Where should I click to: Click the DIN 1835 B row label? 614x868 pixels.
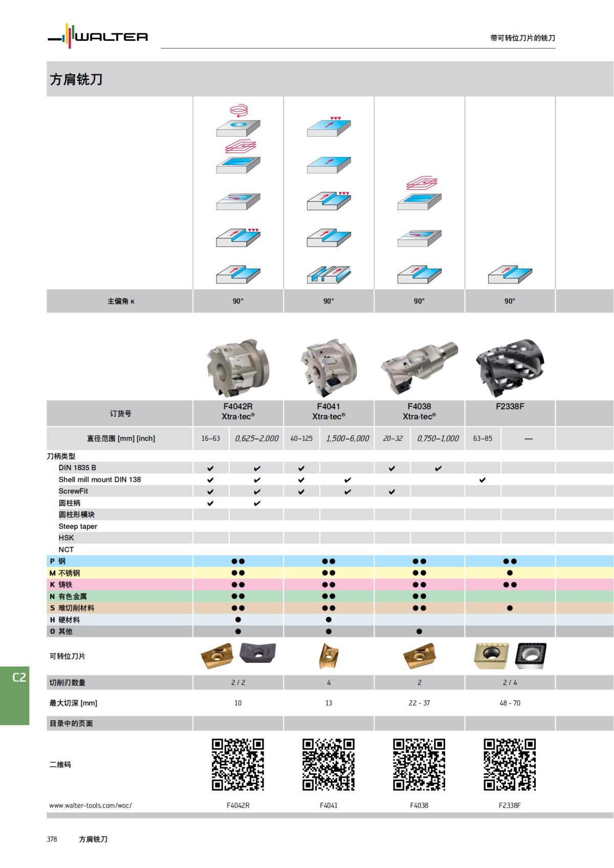click(x=77, y=468)
